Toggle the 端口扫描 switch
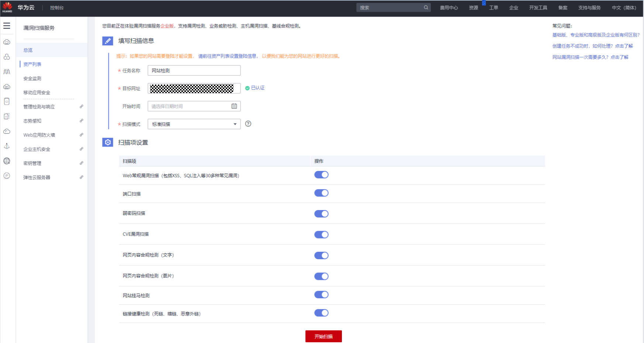 pyautogui.click(x=321, y=193)
